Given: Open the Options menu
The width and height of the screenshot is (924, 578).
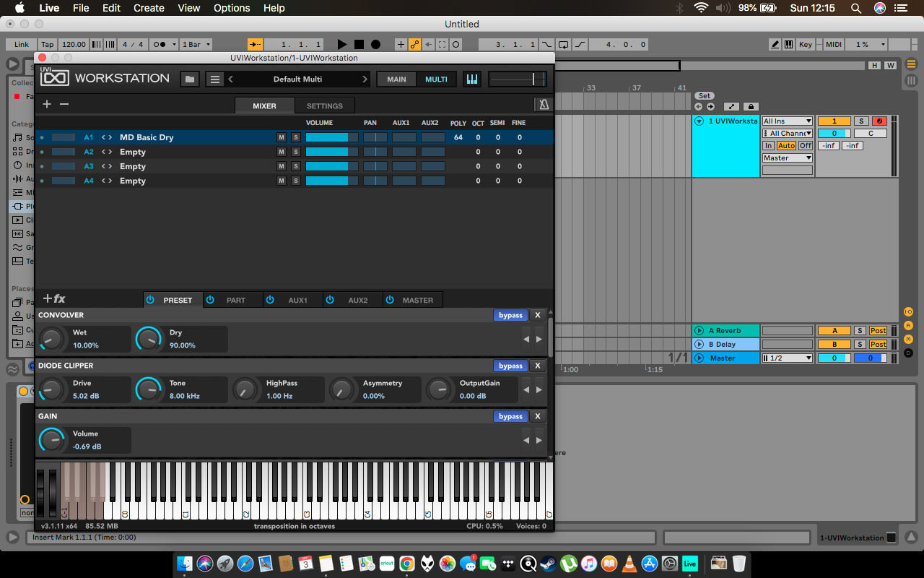Looking at the screenshot, I should click(x=231, y=8).
